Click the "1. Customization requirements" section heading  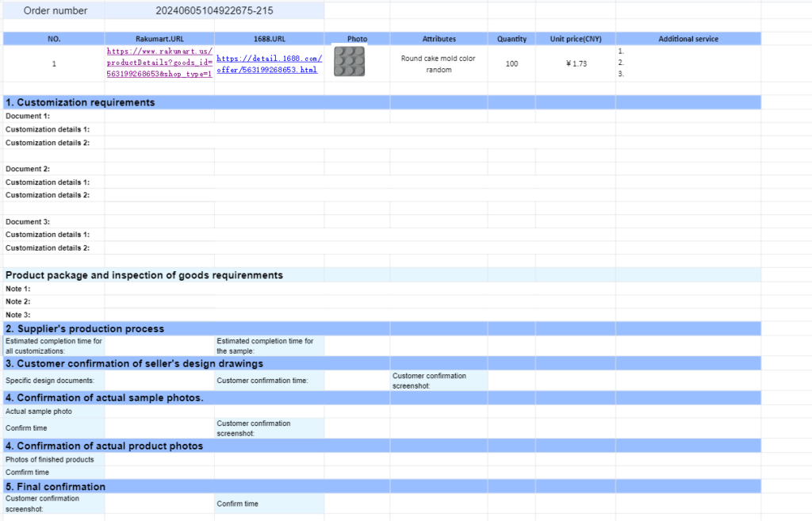click(80, 102)
